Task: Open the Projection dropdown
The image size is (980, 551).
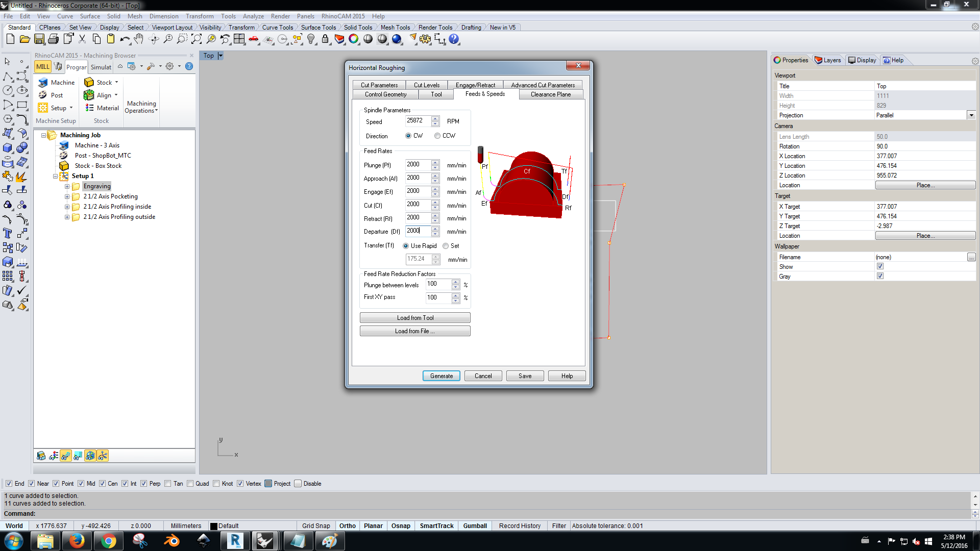Action: [x=971, y=115]
